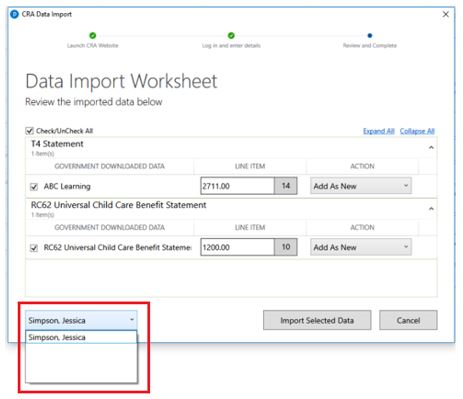Toggle the Check/UnCheck All checkbox
Viewport: 463px width, 399px height.
pyautogui.click(x=29, y=131)
